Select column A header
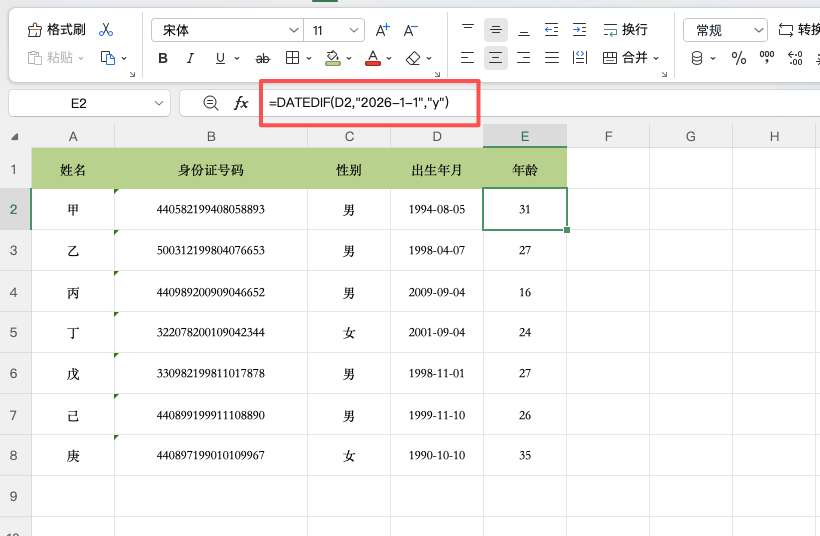 click(x=73, y=136)
